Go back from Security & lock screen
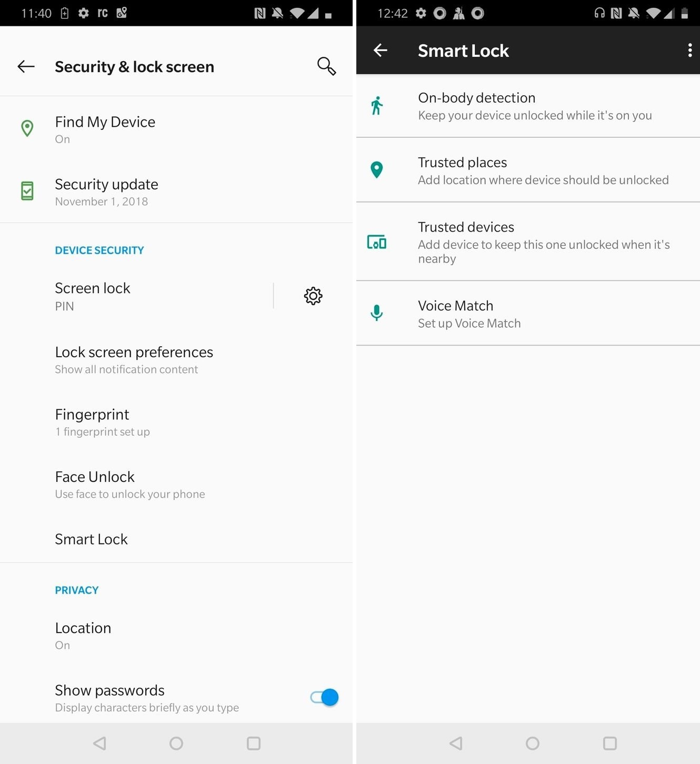The width and height of the screenshot is (700, 764). click(26, 66)
